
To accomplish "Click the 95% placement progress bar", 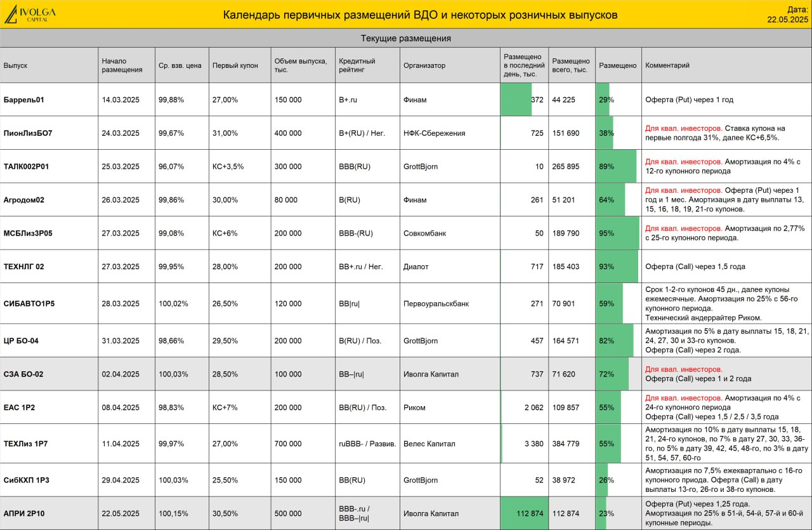I will point(618,233).
